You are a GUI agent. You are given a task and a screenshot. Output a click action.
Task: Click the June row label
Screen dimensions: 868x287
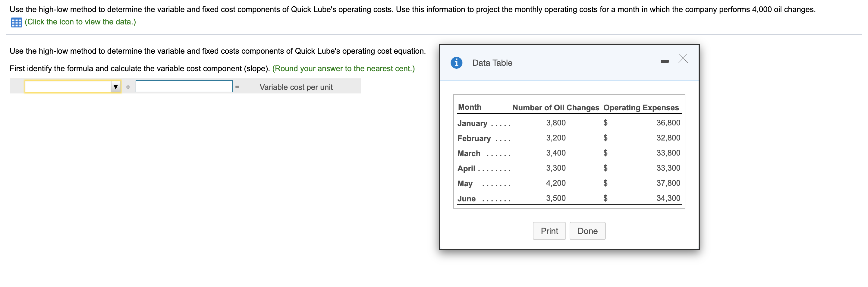pyautogui.click(x=466, y=199)
